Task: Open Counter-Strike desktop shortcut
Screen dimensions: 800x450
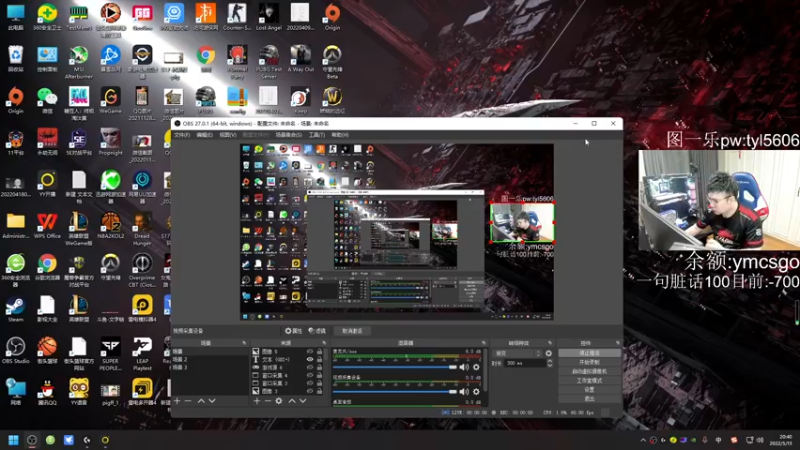Action: (x=237, y=16)
